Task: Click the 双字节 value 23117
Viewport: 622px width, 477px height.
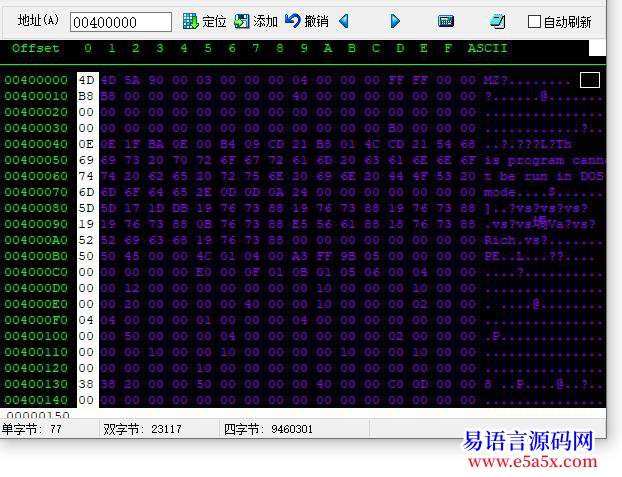Action: (166, 429)
